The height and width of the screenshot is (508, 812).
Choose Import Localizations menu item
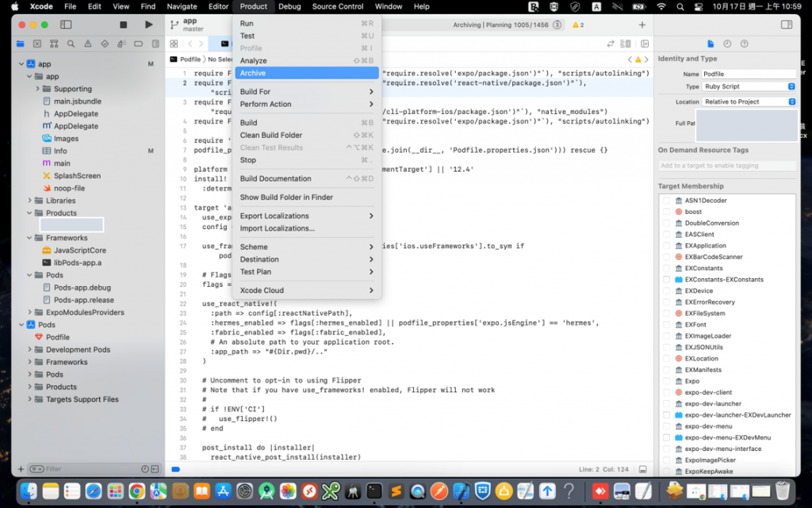coord(307,228)
